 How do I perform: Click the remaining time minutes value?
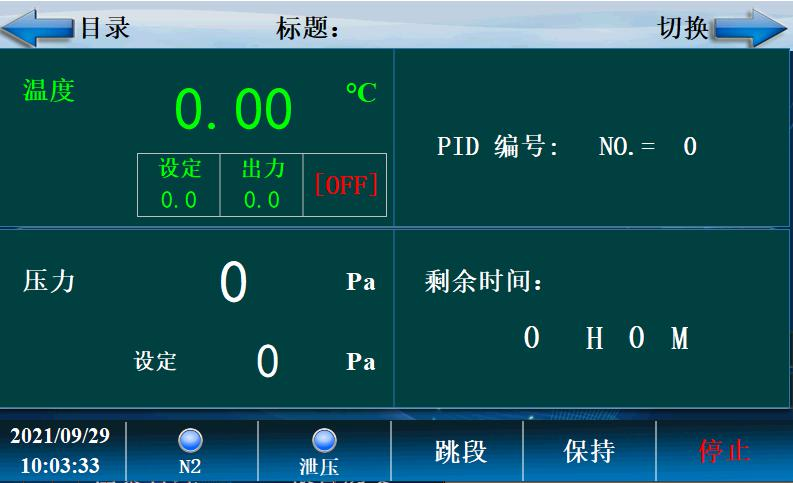(x=637, y=338)
